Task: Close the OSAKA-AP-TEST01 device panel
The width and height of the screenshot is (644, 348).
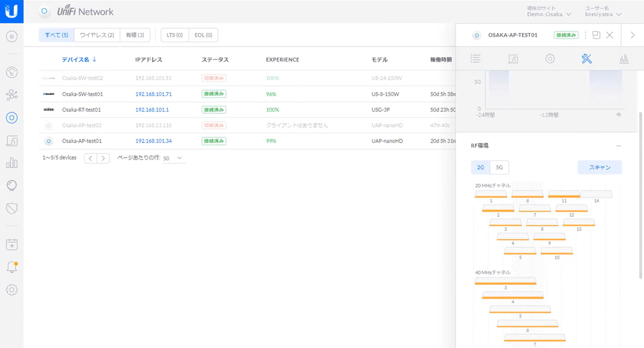Action: pos(610,35)
